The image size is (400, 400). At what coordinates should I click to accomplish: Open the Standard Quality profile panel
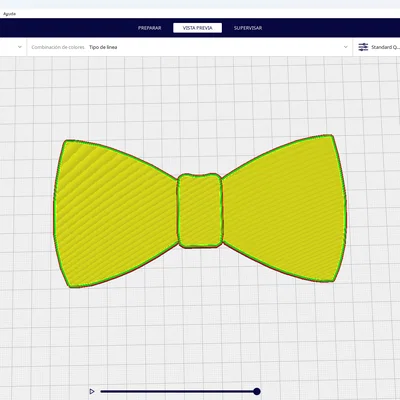point(377,47)
